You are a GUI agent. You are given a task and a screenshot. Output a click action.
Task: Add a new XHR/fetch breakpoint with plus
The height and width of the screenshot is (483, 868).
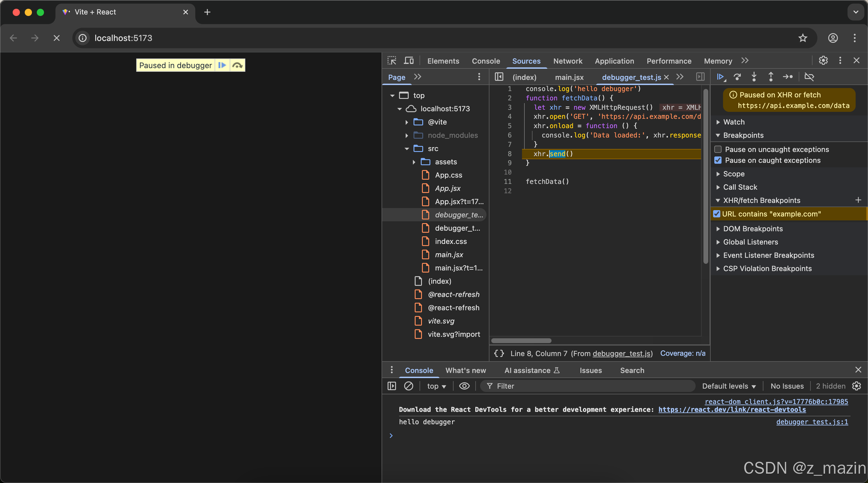[858, 200]
